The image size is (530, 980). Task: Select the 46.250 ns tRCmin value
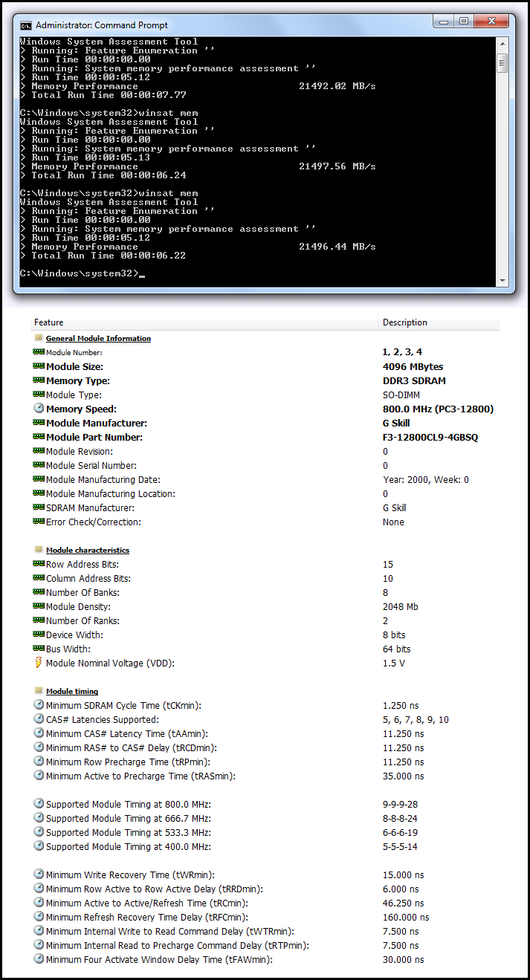404,903
